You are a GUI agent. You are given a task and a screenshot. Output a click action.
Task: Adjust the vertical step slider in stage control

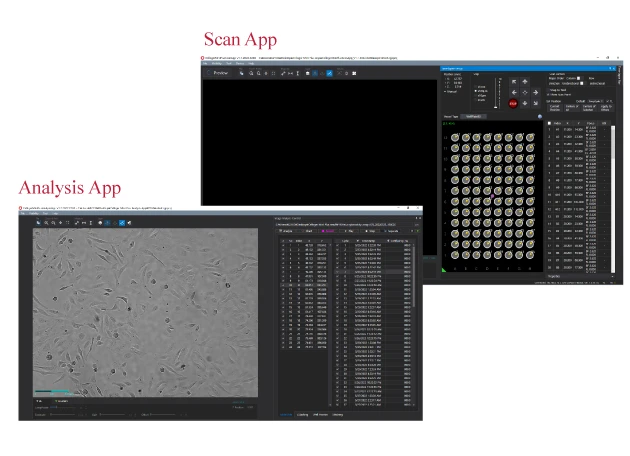495,93
